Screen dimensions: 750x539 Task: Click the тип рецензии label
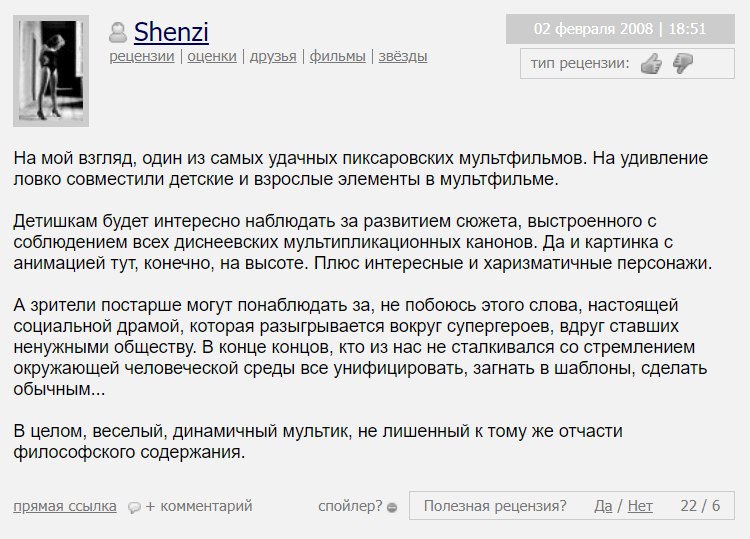(580, 65)
